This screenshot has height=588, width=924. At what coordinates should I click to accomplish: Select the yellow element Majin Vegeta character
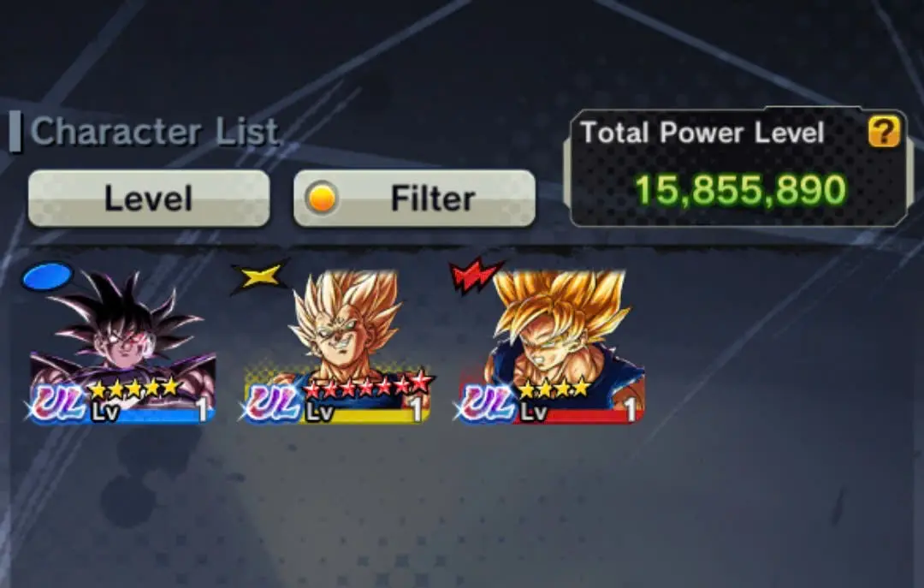[x=337, y=346]
